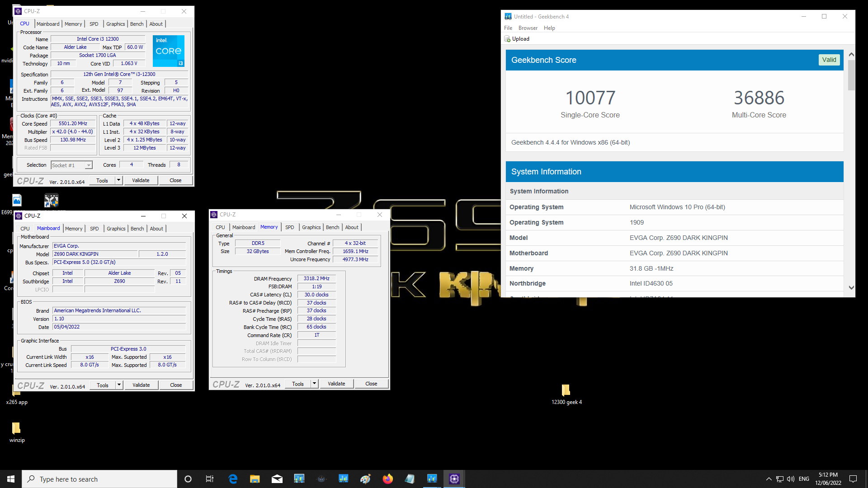This screenshot has width=868, height=488.
Task: Open the notification center icon
Action: coord(853,479)
